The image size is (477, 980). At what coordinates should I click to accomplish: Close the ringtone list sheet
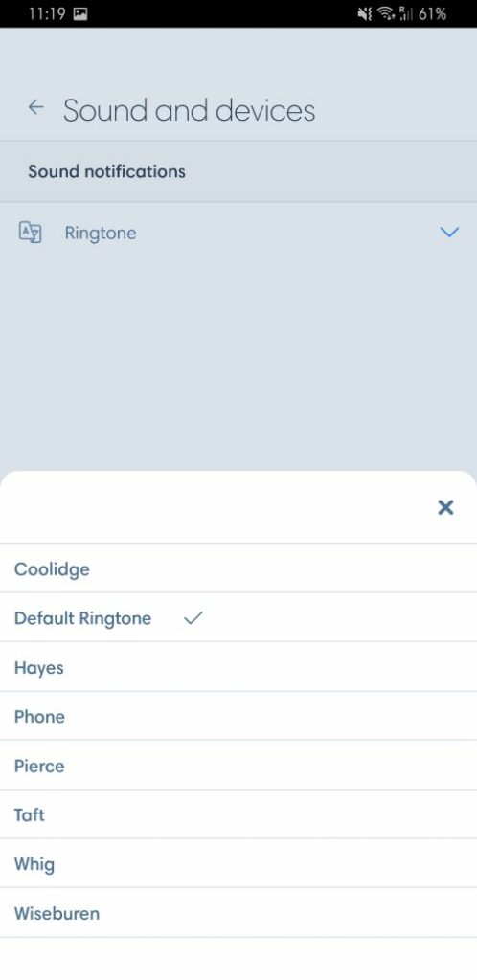(x=445, y=507)
